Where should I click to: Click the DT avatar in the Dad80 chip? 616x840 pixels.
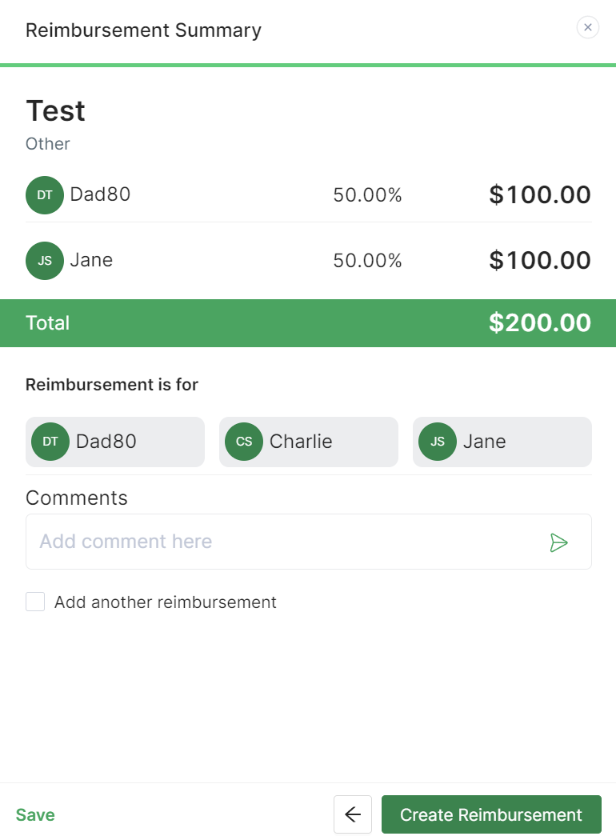coord(50,442)
